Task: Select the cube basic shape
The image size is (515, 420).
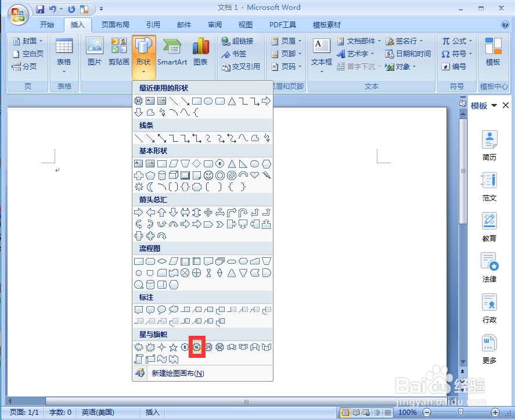Action: click(x=174, y=175)
